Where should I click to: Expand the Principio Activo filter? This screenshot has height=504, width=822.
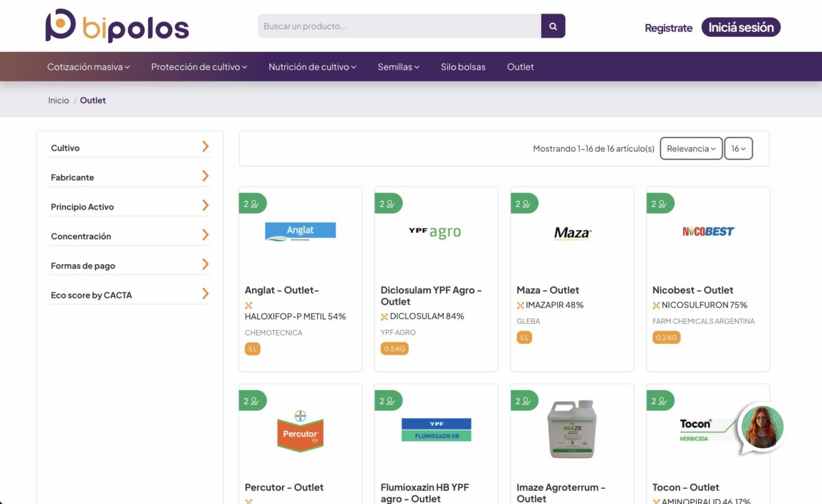coord(129,206)
